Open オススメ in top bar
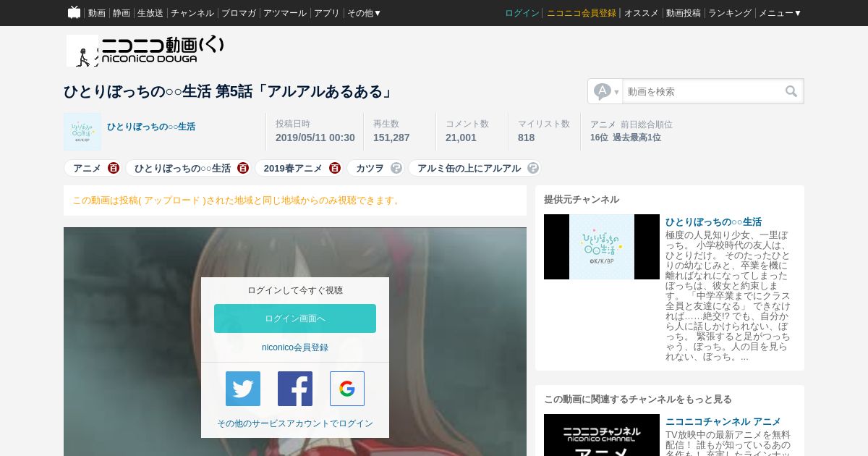 (642, 13)
